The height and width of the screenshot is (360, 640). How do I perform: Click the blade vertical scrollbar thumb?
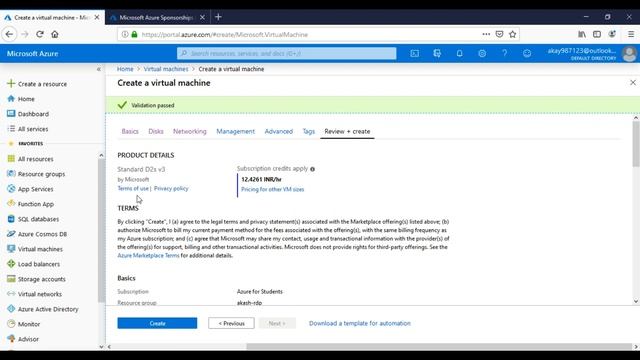click(636, 144)
